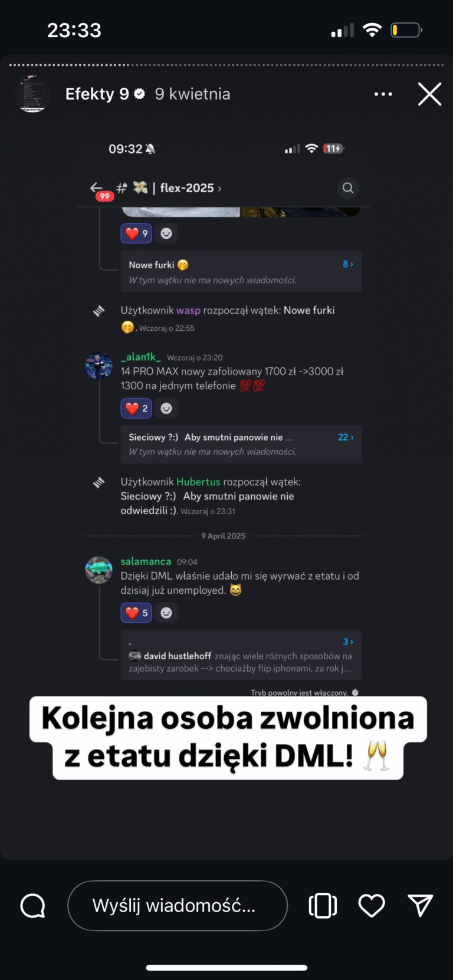Toggle the heart reaction showing 9
Screen dimensions: 453x980
pos(137,234)
